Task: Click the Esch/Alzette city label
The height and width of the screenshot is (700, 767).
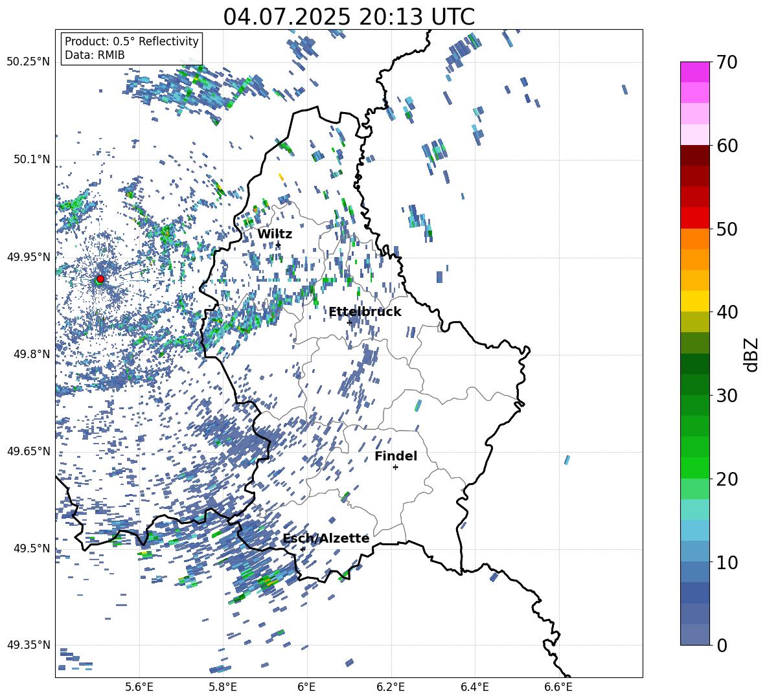Action: (x=326, y=538)
